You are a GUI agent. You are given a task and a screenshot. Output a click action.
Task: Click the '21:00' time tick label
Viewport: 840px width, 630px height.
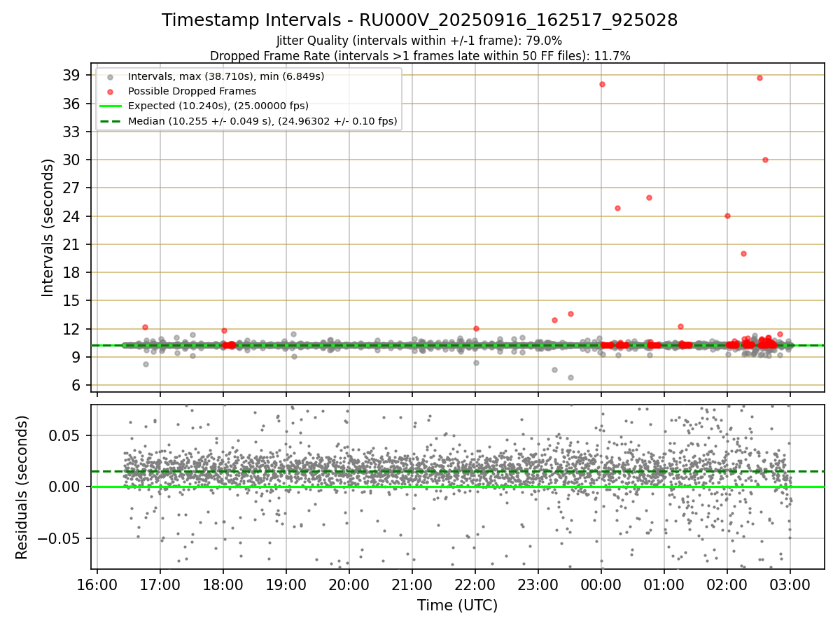coord(412,584)
